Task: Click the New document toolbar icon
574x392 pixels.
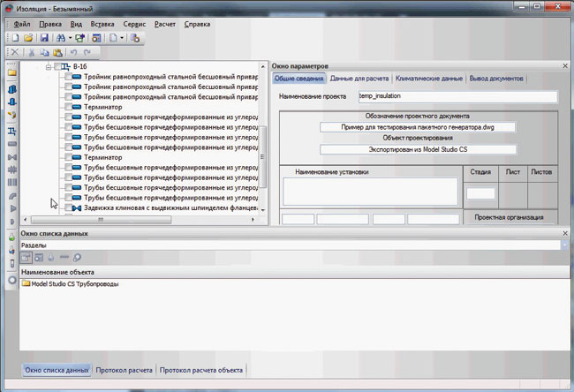Action: (x=15, y=38)
